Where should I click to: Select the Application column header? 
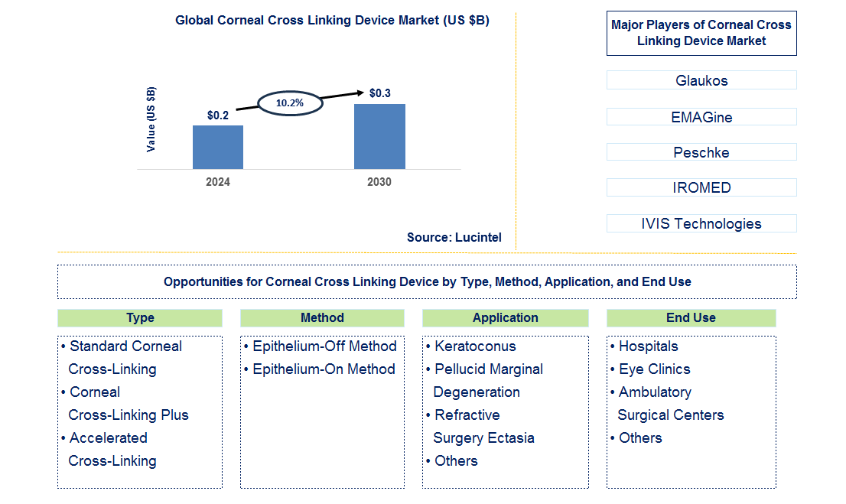tap(505, 317)
